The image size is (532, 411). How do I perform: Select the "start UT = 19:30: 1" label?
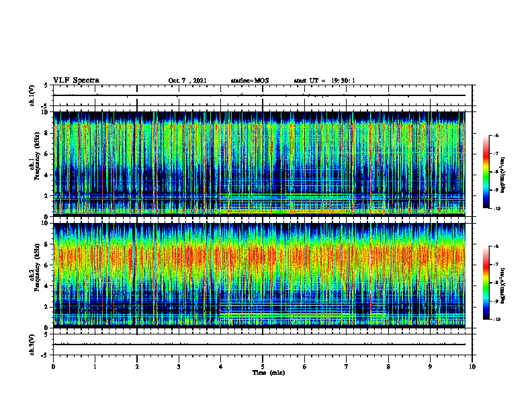pyautogui.click(x=324, y=81)
